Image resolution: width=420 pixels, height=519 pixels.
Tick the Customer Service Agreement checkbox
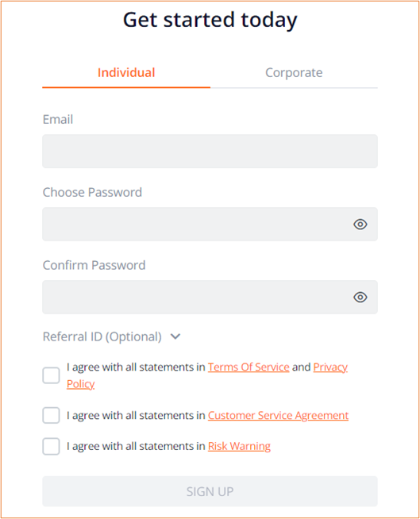pyautogui.click(x=51, y=415)
